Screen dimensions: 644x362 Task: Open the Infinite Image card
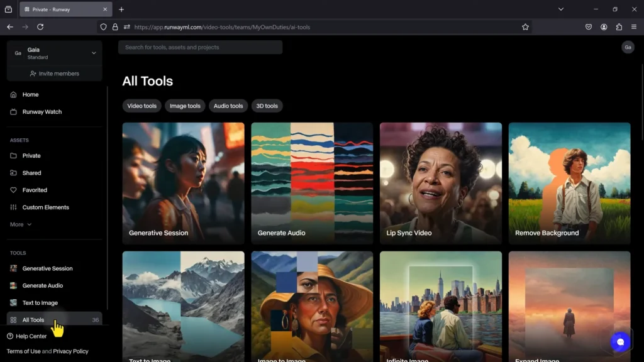[x=441, y=307]
